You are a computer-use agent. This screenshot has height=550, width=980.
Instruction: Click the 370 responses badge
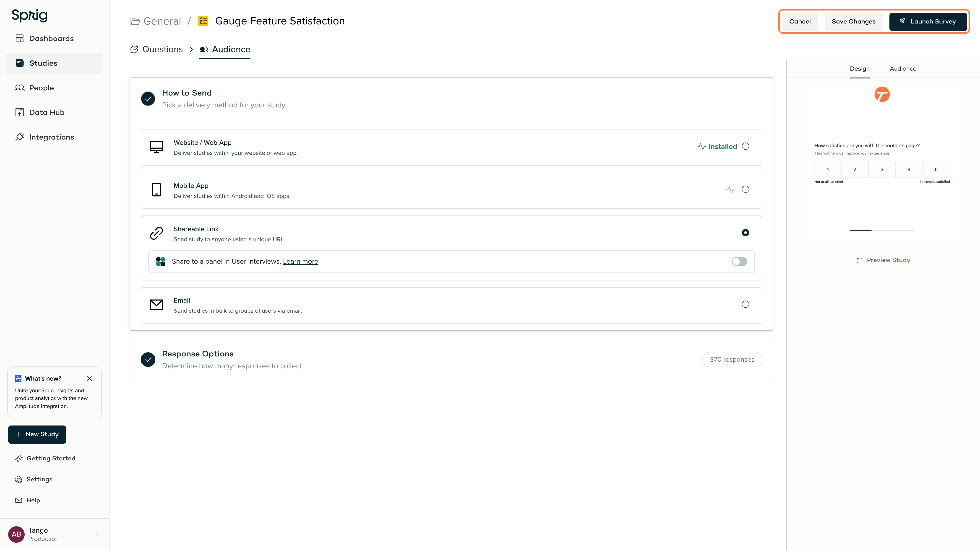pyautogui.click(x=732, y=360)
